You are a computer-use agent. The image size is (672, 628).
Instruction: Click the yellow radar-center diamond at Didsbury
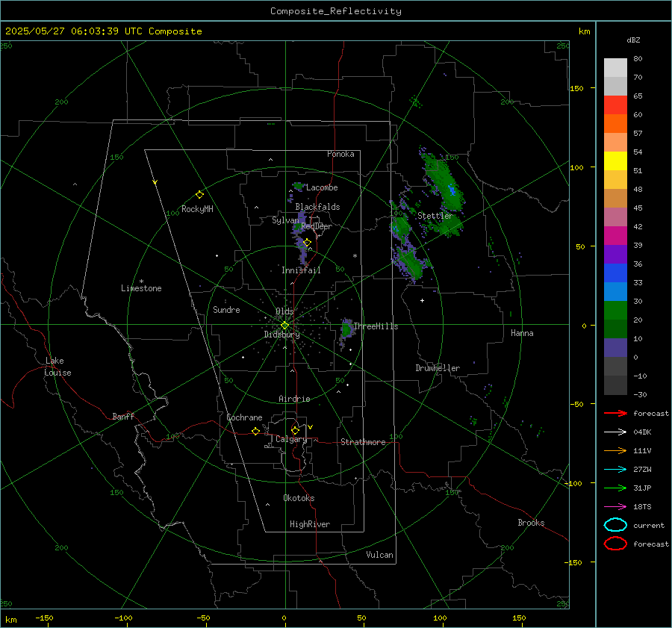284,326
